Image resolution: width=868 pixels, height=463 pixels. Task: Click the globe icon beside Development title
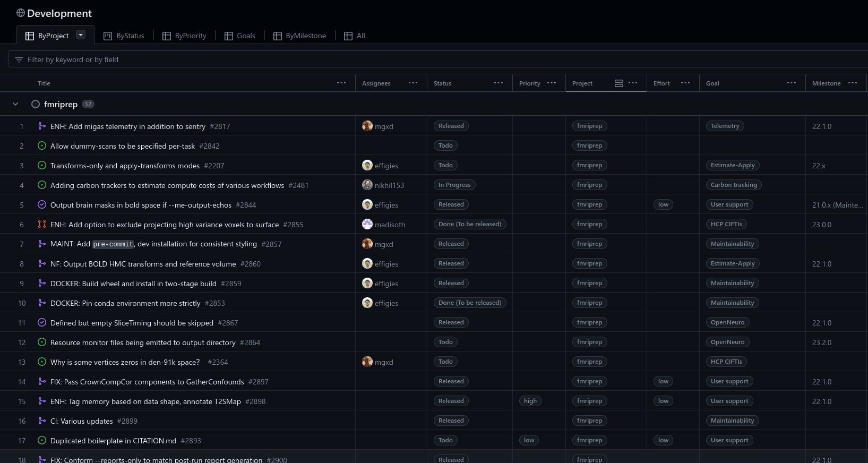[x=21, y=13]
